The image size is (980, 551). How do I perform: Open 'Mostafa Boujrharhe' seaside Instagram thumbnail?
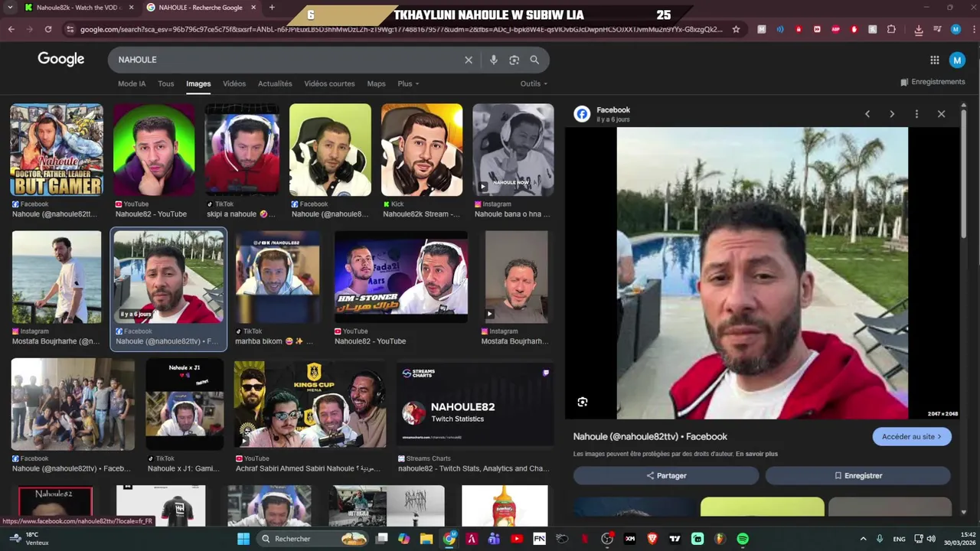[57, 277]
